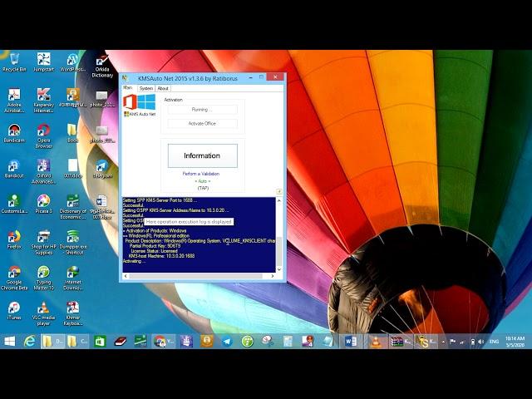Click the = Auto = mode link
The width and height of the screenshot is (532, 399).
(202, 181)
